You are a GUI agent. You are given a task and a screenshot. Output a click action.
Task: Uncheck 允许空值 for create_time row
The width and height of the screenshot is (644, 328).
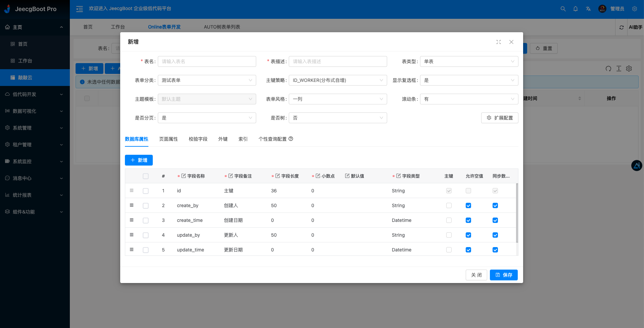pos(468,220)
